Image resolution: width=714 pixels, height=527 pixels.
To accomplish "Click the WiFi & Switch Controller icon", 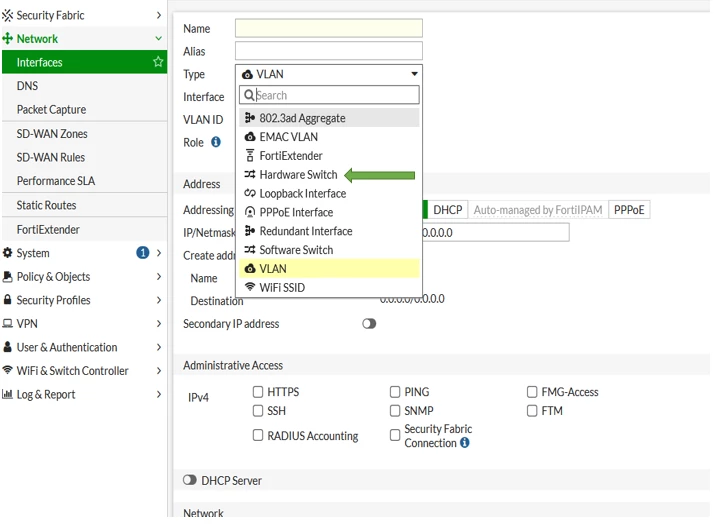I will (7, 370).
